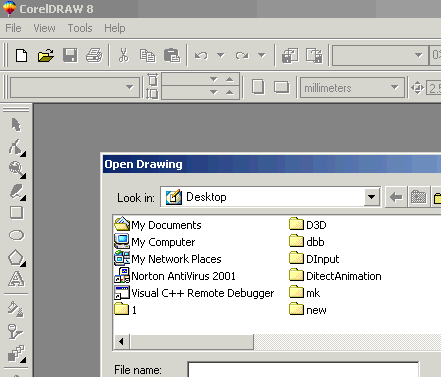Image resolution: width=441 pixels, height=377 pixels.
Task: Click the Print toolbar icon
Action: point(94,55)
